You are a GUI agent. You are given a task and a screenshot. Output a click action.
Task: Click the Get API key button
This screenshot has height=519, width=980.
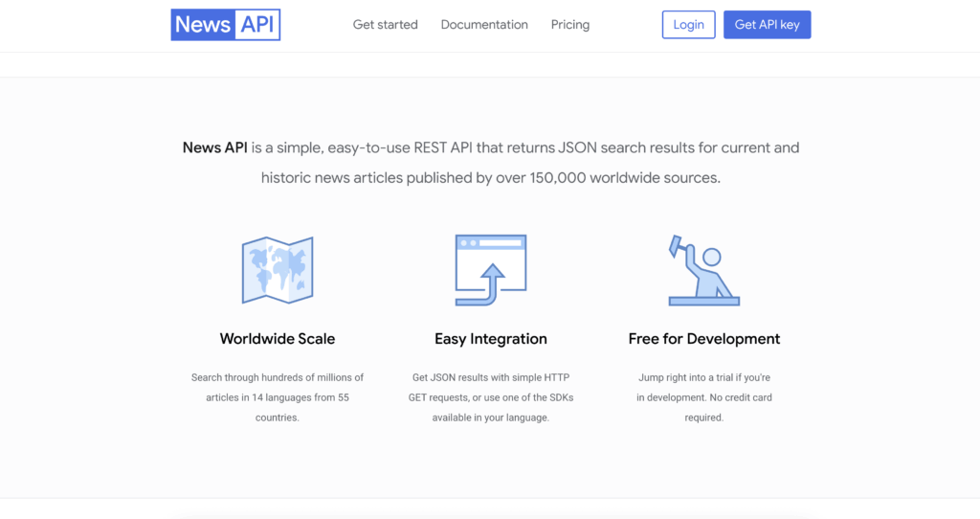pos(767,24)
